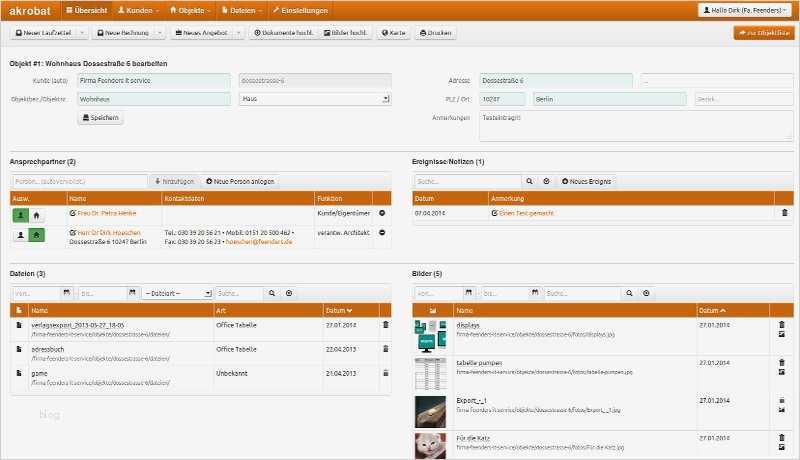Reset the Bilder filter via clear icon

646,293
